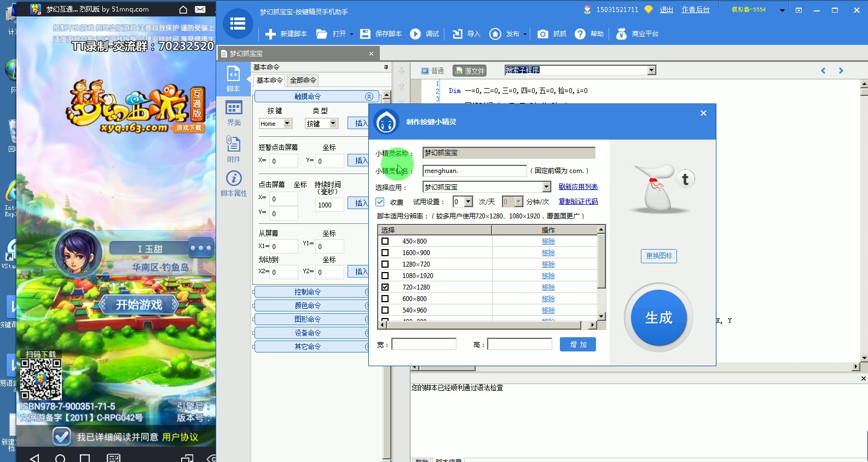Open the main hamburger menu icon
Viewport: 868px width, 462px height.
[x=238, y=24]
